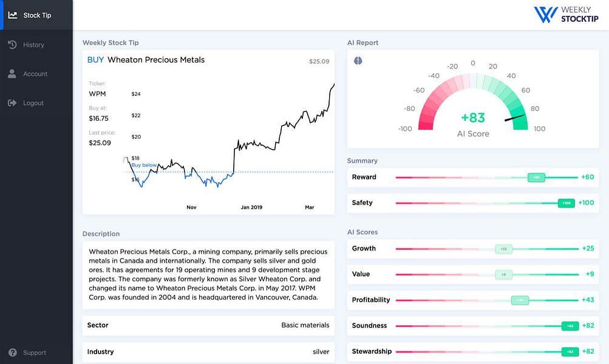609x364 pixels.
Task: Click the +9 Value score
Action: pos(590,274)
